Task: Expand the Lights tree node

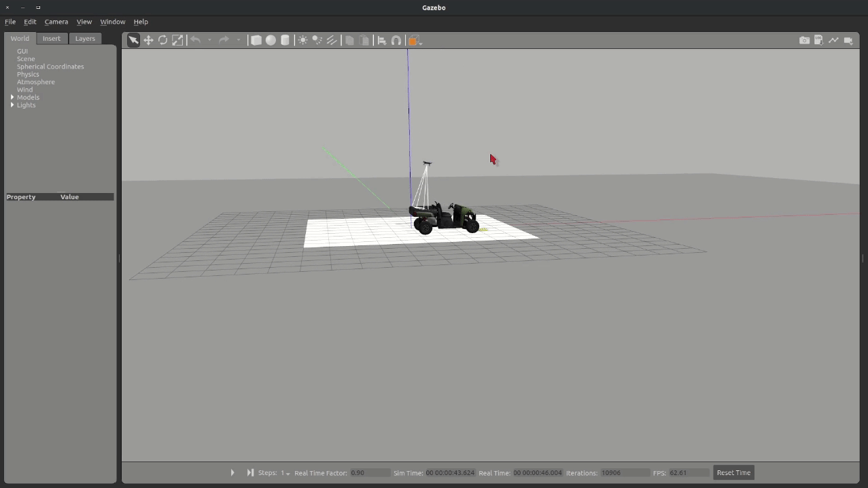Action: (x=12, y=105)
